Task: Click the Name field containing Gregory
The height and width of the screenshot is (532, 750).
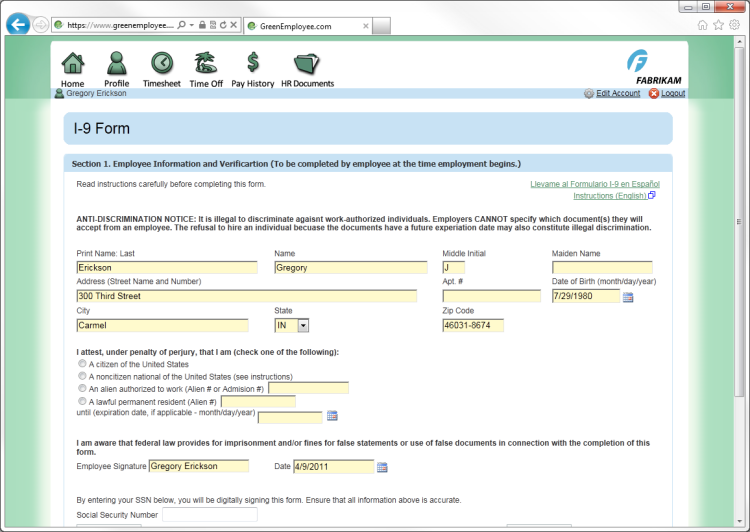Action: click(351, 267)
